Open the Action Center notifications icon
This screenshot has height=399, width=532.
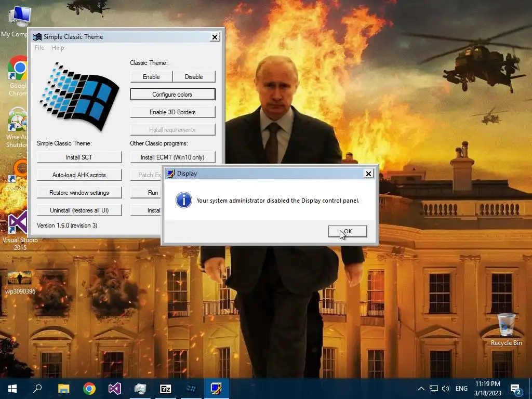click(515, 389)
